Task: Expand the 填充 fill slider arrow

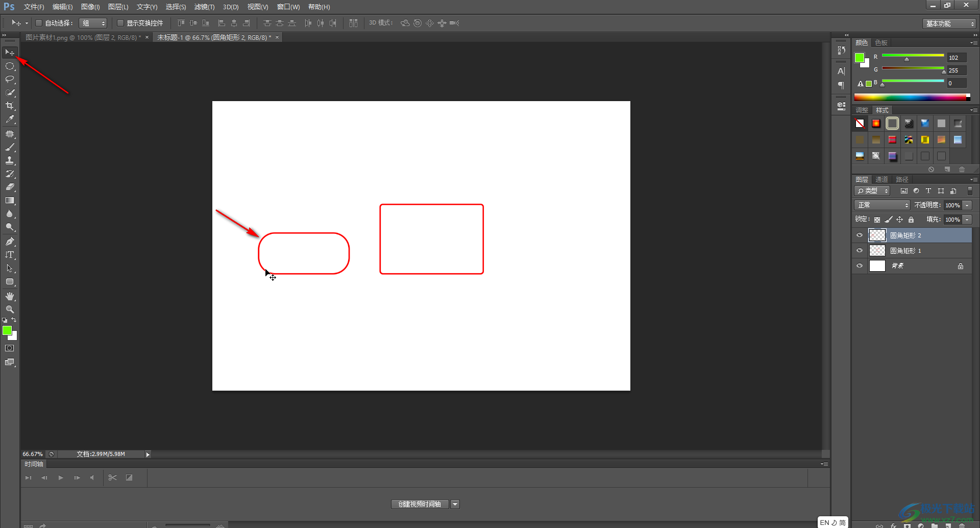Action: 967,220
